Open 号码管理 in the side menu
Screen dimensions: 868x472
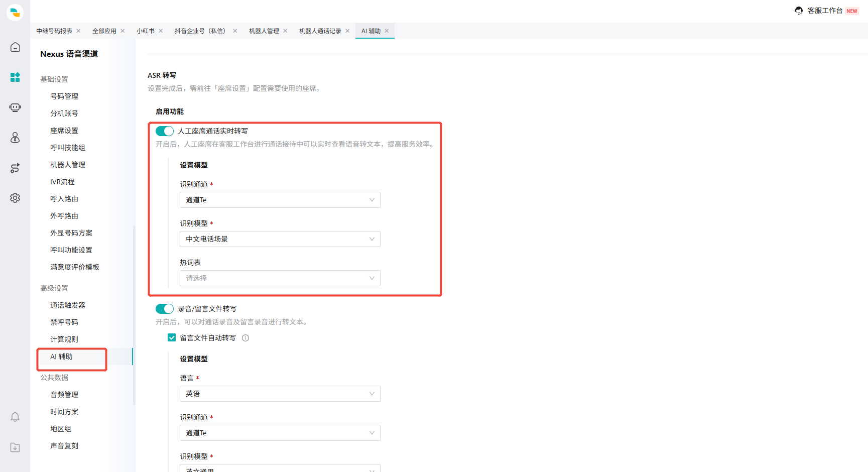coord(64,96)
